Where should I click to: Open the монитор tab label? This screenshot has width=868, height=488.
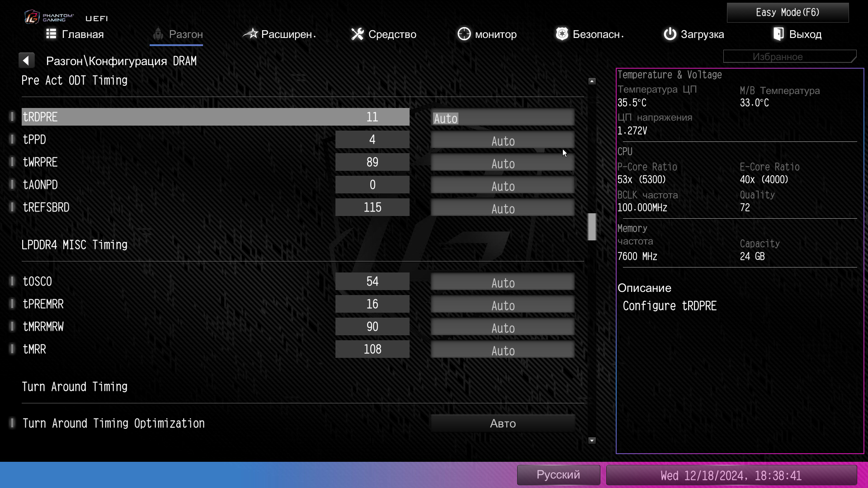click(x=495, y=34)
